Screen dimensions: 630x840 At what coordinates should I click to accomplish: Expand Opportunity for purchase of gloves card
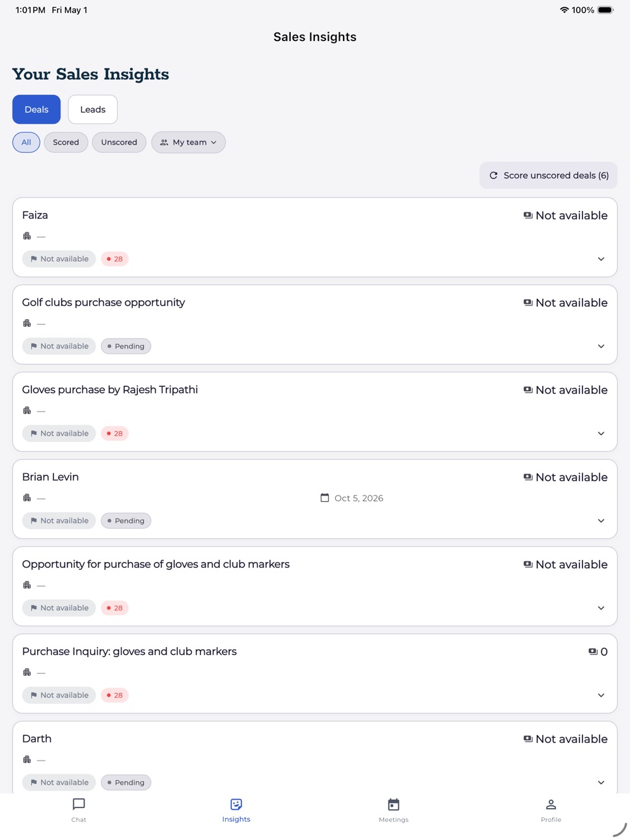click(x=601, y=608)
